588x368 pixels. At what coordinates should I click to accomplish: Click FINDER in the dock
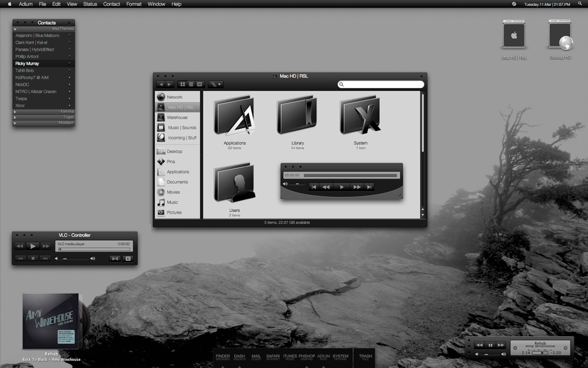tap(222, 357)
